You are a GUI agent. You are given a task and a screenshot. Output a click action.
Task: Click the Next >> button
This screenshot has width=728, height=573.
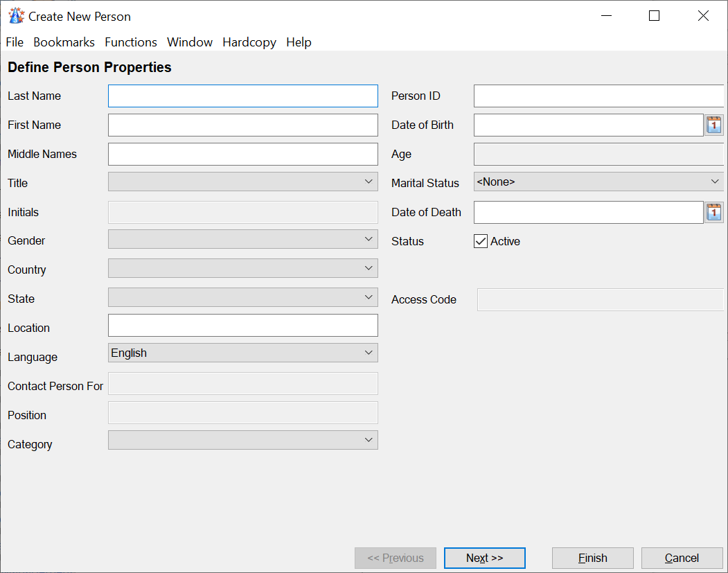[484, 558]
